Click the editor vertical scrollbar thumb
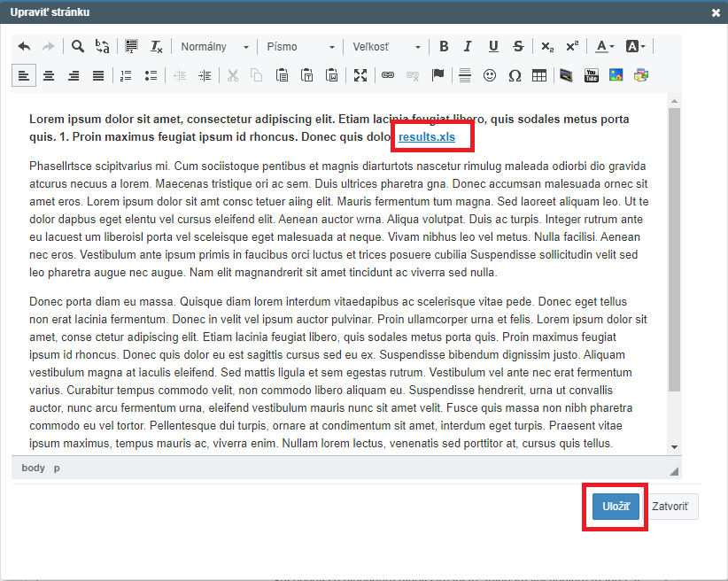 675,250
